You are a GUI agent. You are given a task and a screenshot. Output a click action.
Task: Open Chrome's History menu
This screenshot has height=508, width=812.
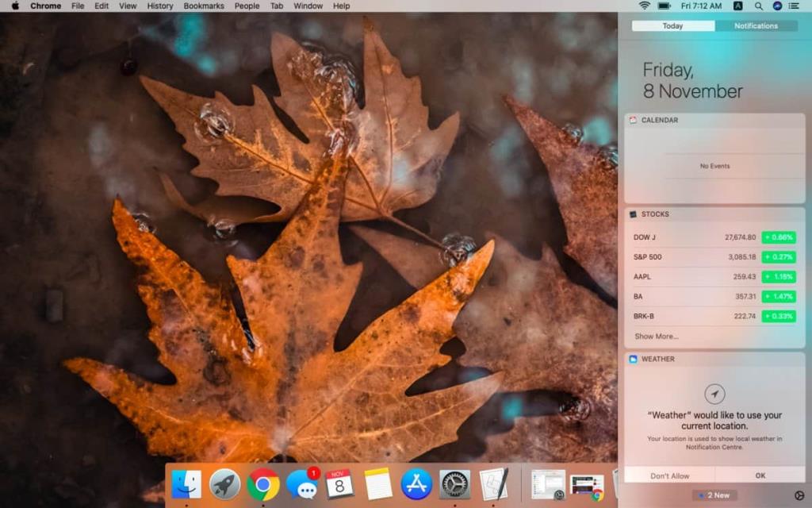pyautogui.click(x=159, y=6)
